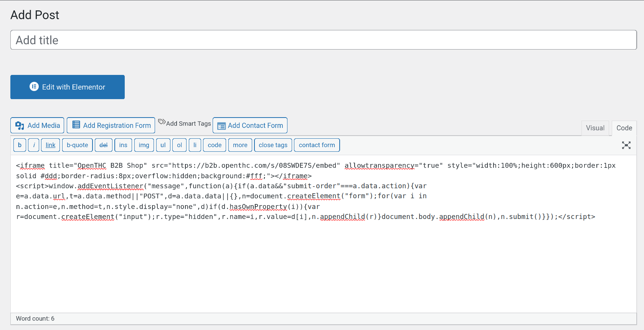
Task: Open Edit with Elementor
Action: [x=68, y=87]
